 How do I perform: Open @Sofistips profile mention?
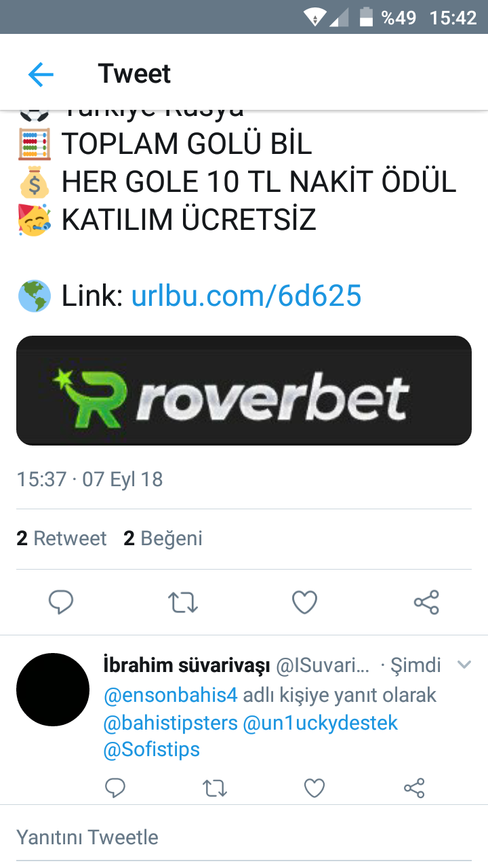tap(152, 749)
